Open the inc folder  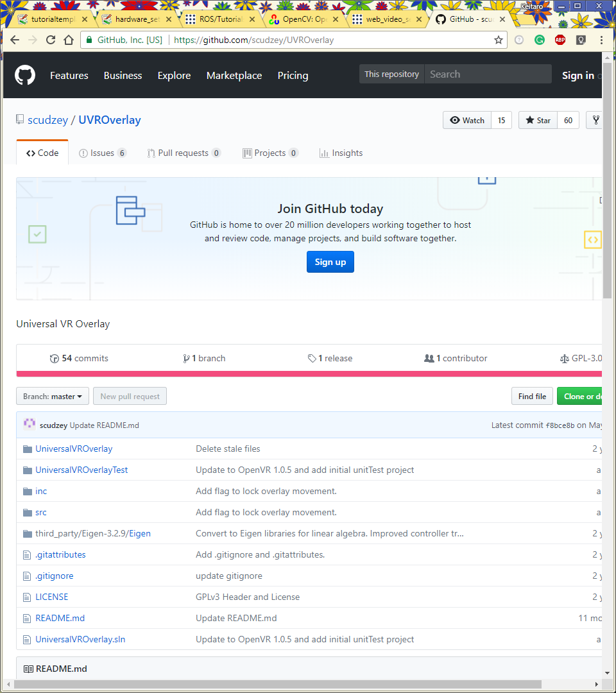(x=41, y=491)
